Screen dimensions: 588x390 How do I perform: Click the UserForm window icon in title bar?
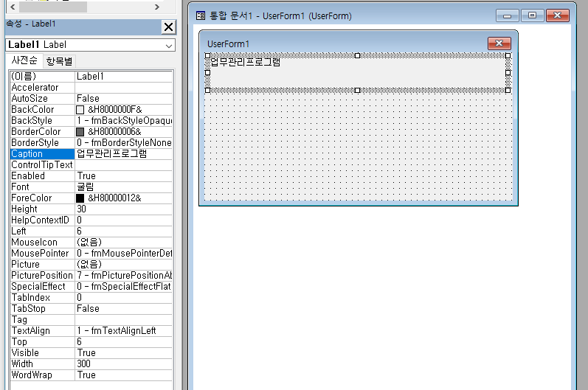[201, 15]
